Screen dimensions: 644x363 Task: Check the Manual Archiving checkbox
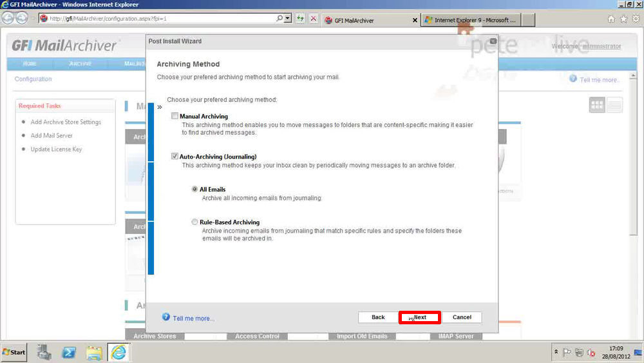175,116
